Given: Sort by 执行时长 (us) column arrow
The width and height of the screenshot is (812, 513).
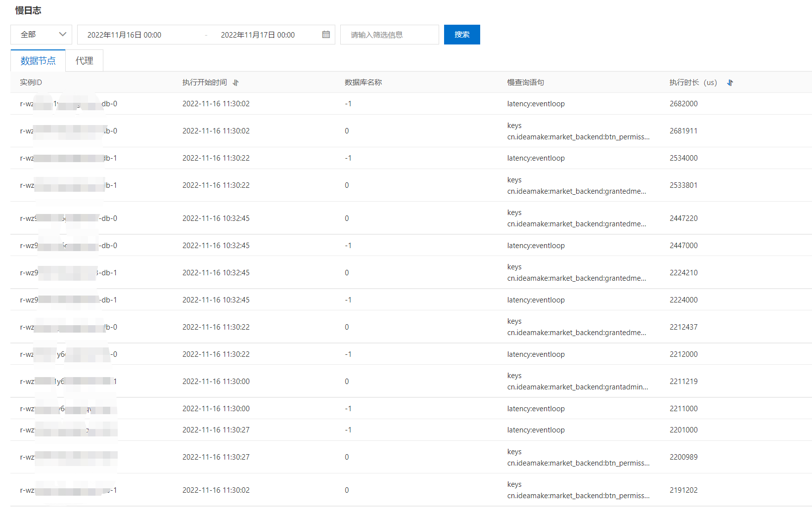Looking at the screenshot, I should [730, 83].
